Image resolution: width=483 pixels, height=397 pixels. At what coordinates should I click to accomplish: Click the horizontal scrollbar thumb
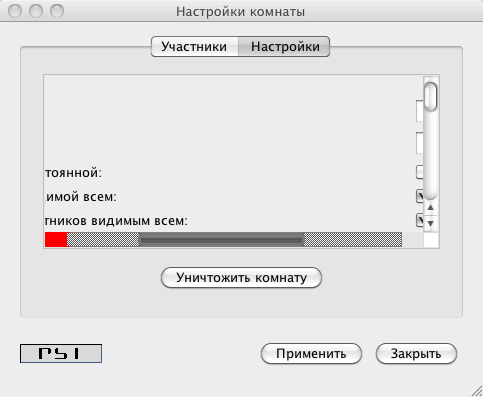pyautogui.click(x=221, y=240)
